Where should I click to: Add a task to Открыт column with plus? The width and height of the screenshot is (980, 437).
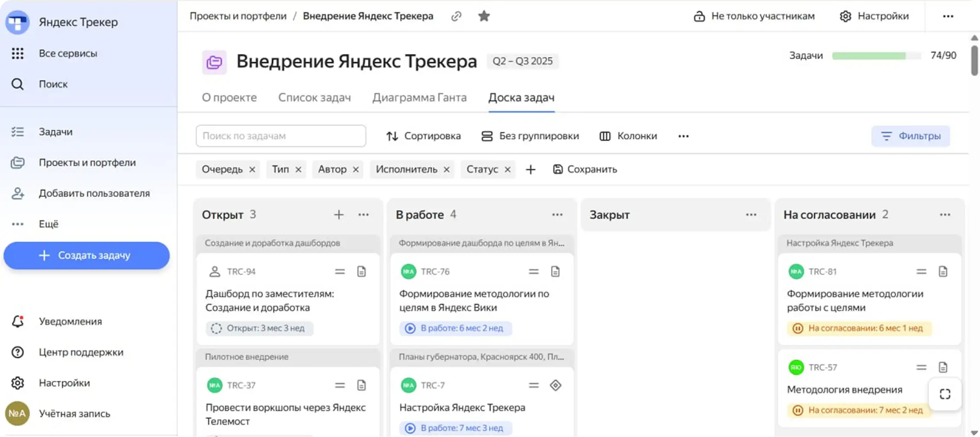(339, 215)
